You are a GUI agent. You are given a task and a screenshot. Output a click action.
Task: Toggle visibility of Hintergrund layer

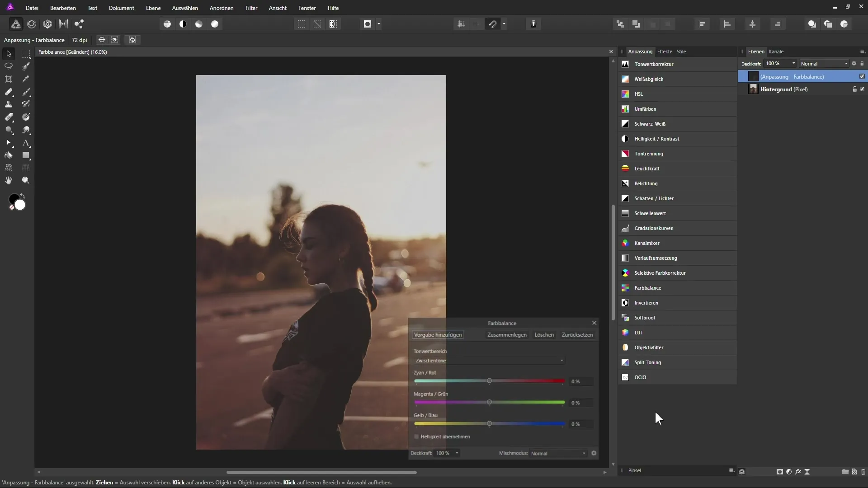[862, 89]
